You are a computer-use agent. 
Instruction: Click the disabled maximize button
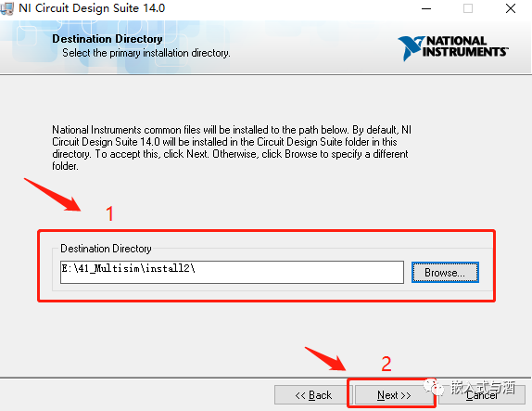coord(468,8)
